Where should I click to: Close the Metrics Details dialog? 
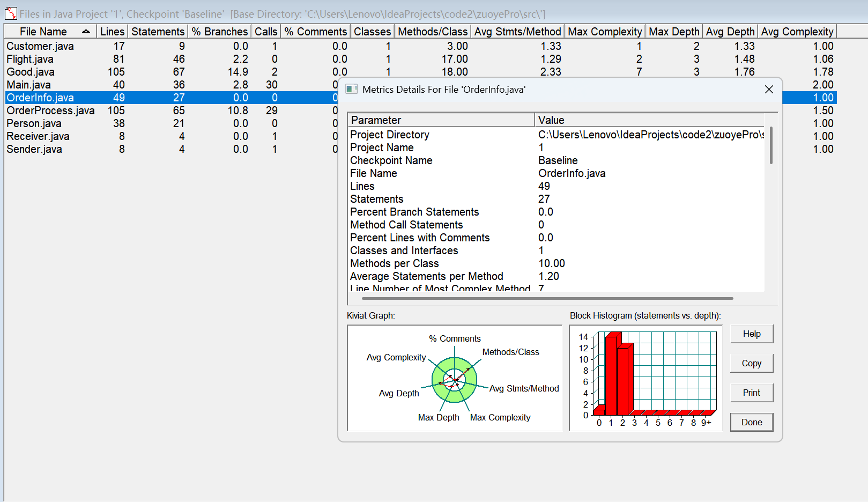coord(769,90)
